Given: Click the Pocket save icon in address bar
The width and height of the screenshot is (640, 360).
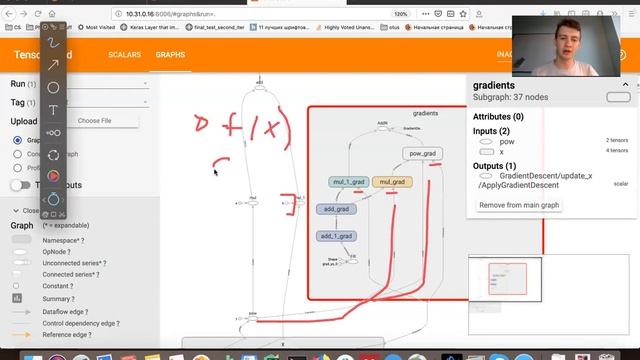Looking at the screenshot, I should point(438,13).
